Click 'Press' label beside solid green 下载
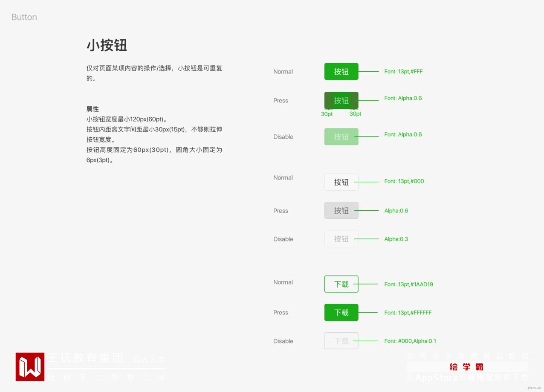 281,313
